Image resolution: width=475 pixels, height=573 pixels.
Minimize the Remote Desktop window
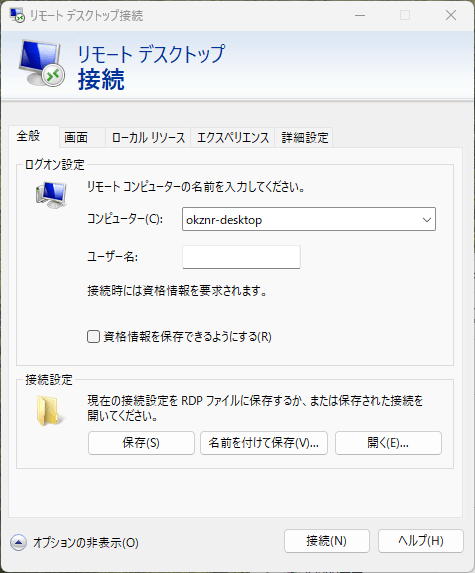click(360, 15)
